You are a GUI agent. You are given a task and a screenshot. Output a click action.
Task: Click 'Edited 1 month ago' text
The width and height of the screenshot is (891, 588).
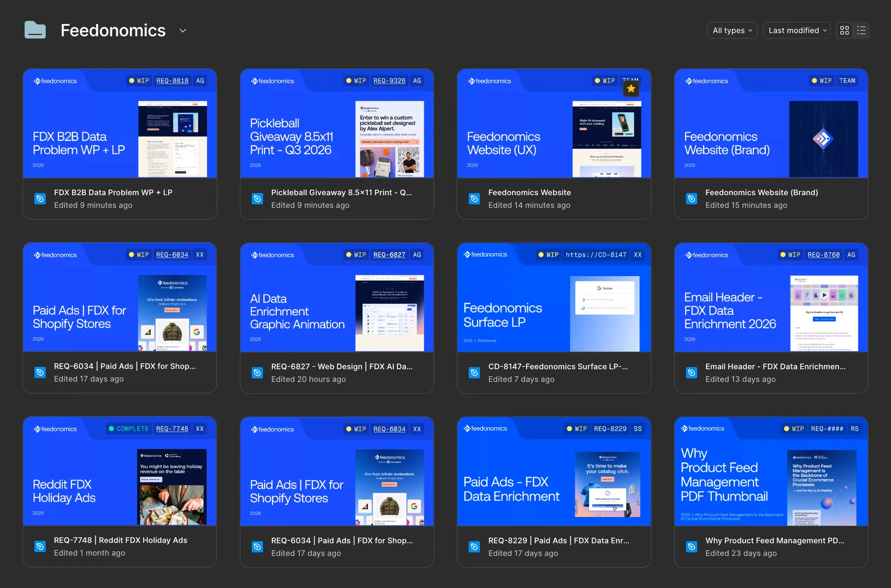click(x=90, y=553)
